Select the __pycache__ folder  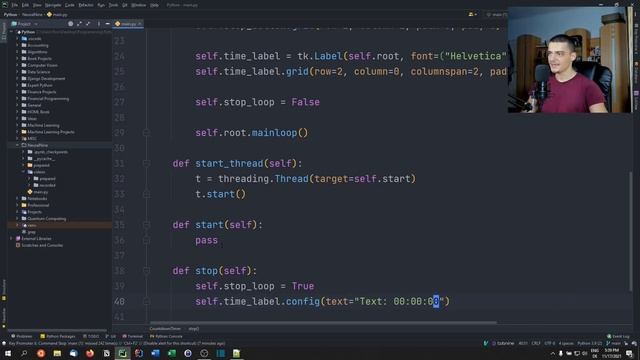pos(44,159)
